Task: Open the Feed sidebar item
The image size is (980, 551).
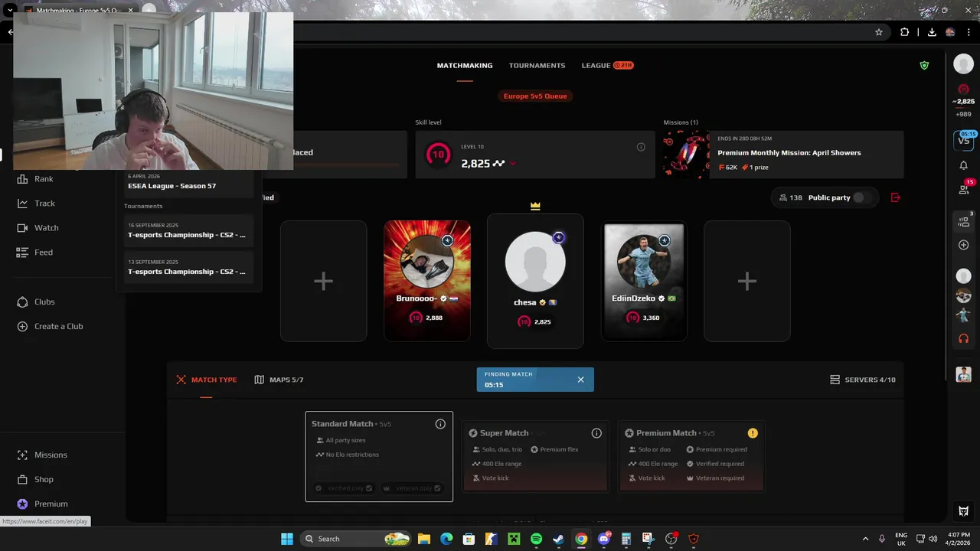Action: [34, 252]
